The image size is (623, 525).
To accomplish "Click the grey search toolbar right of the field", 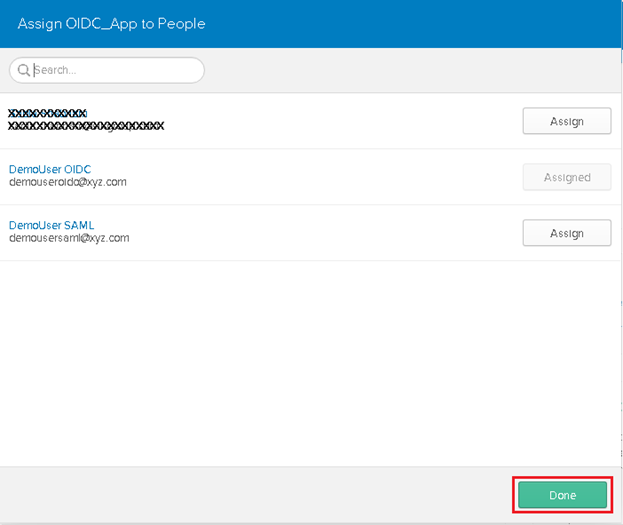I will pyautogui.click(x=410, y=70).
